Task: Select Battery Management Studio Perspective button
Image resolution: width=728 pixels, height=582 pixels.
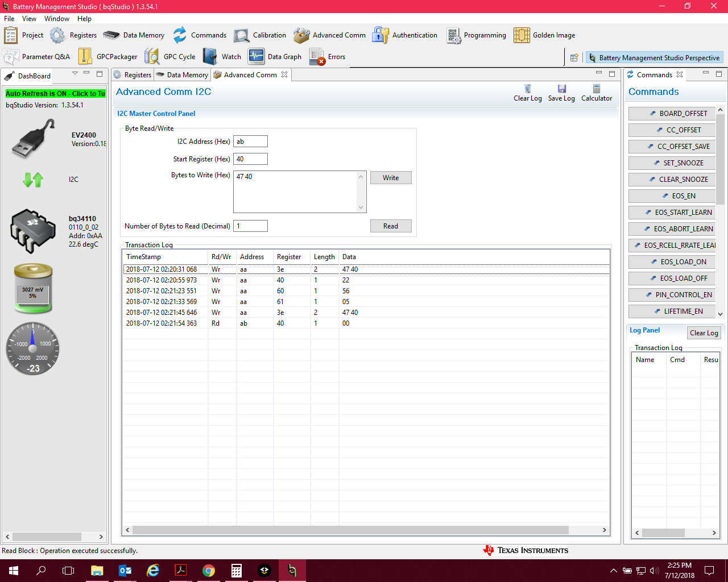Action: (654, 57)
